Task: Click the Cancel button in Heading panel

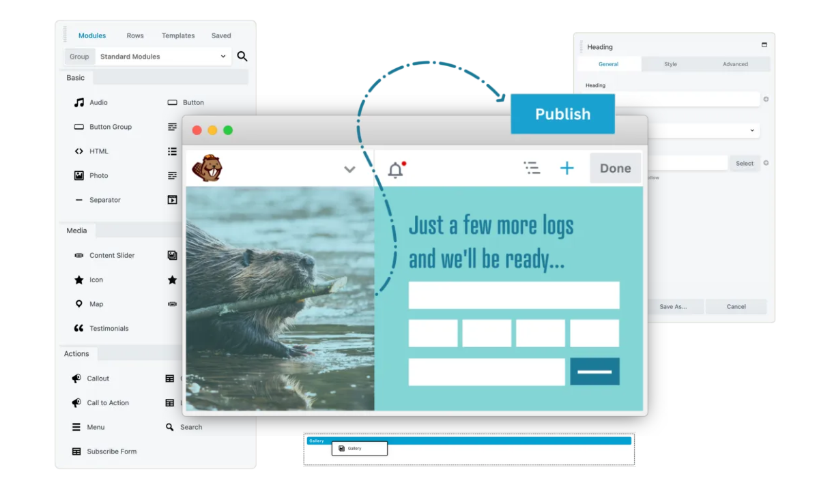Action: coord(736,307)
